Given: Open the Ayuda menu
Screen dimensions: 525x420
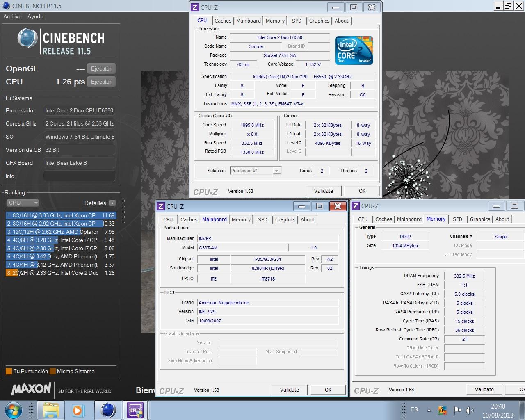Looking at the screenshot, I should tap(35, 16).
